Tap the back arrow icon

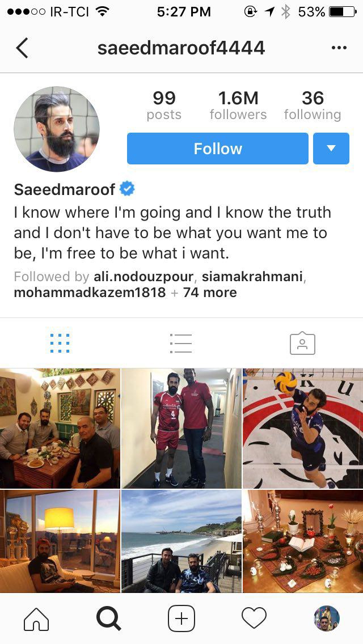click(x=22, y=48)
